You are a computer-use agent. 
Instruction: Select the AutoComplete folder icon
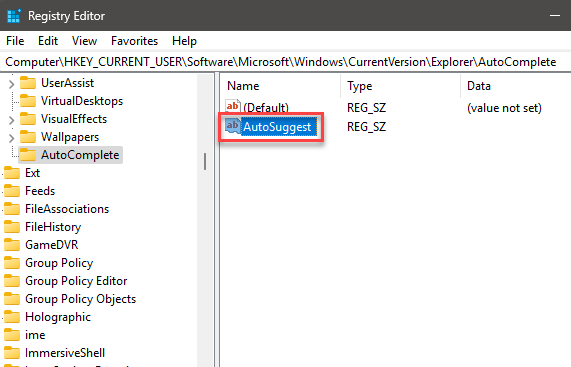[28, 155]
